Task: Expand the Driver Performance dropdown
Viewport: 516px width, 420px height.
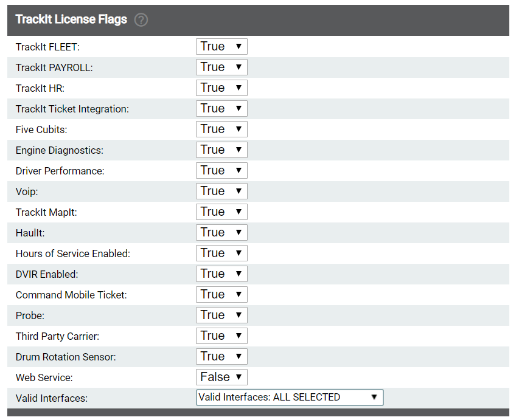Action: (221, 171)
